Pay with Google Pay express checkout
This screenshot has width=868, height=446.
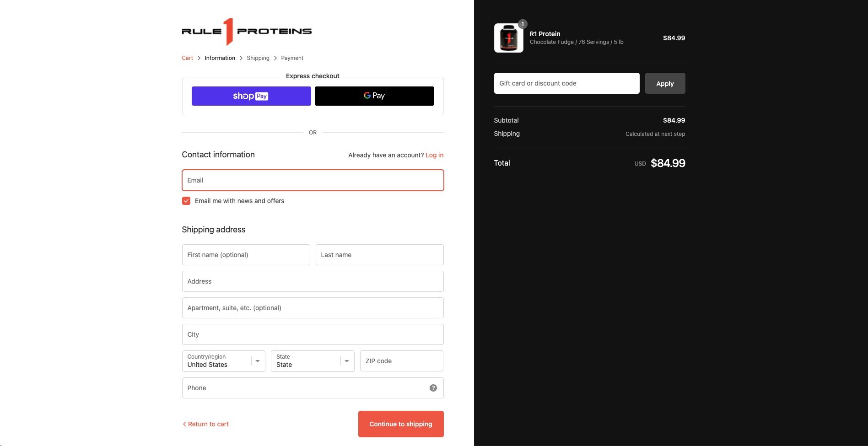tap(374, 96)
